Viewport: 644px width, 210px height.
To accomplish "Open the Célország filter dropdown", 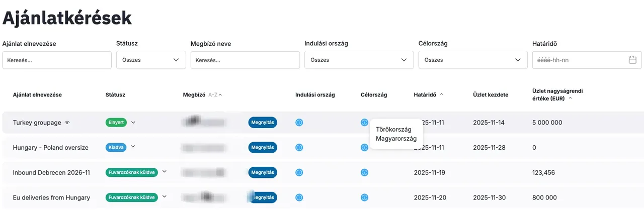I will pos(472,60).
